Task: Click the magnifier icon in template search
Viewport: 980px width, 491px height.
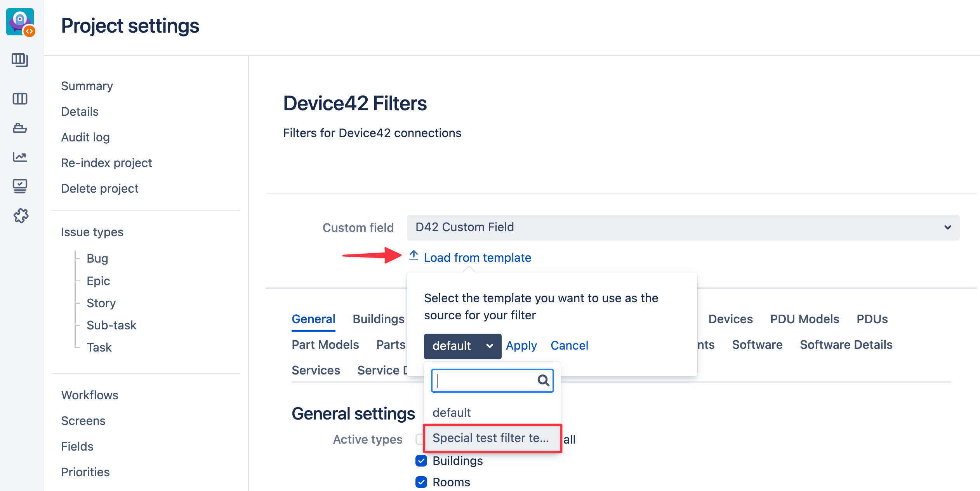Action: coord(543,380)
